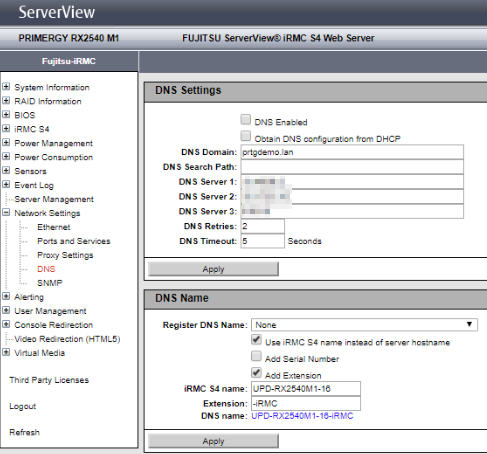Expand the Power Consumption tree node
The height and width of the screenshot is (454, 487).
pyautogui.click(x=6, y=157)
